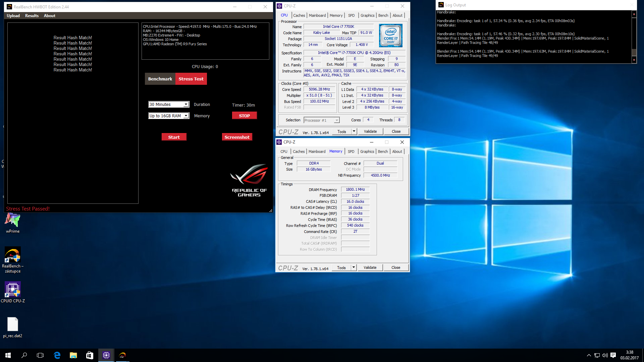Open Mainboard tab in upper CPU-Z

317,15
